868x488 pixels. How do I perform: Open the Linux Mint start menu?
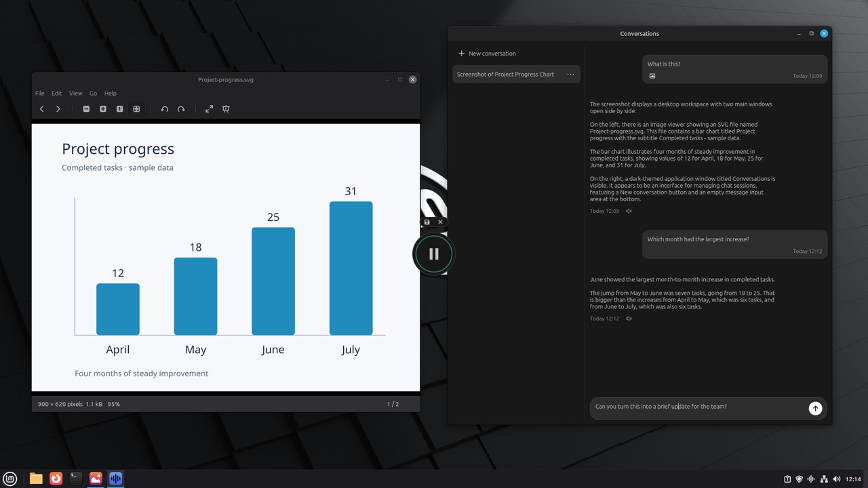pyautogui.click(x=11, y=479)
